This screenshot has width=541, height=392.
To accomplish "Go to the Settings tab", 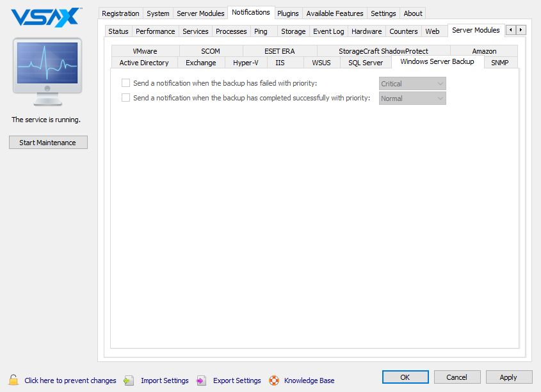I will point(384,13).
